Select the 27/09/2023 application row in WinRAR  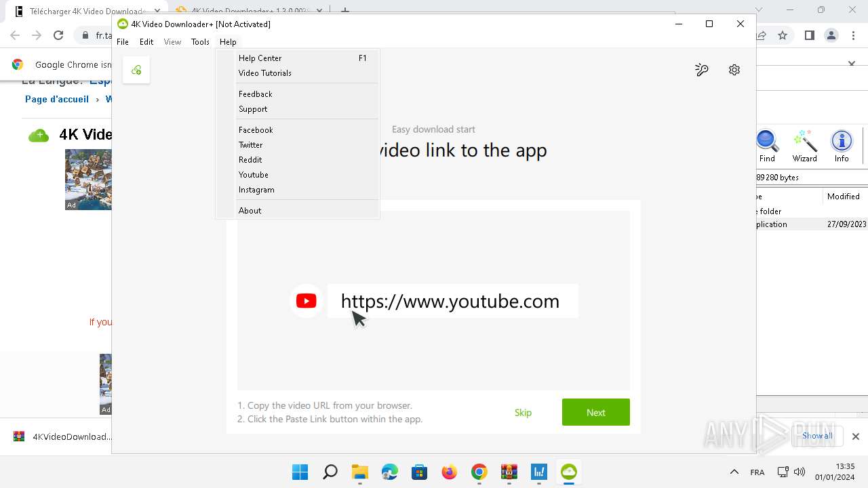(x=812, y=224)
